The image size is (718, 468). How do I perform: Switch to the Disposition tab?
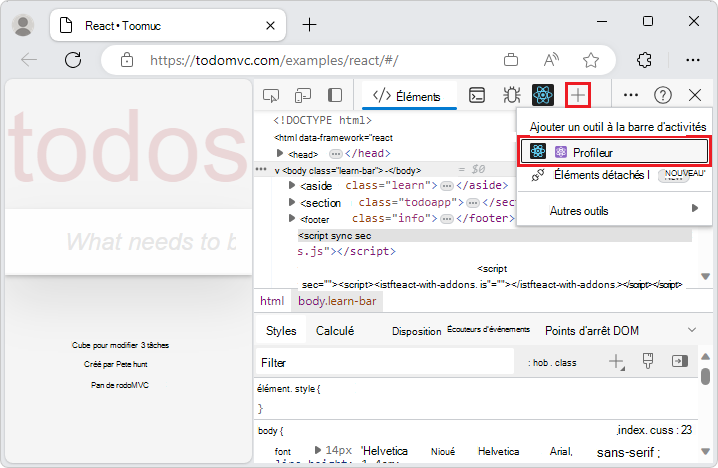click(x=416, y=331)
